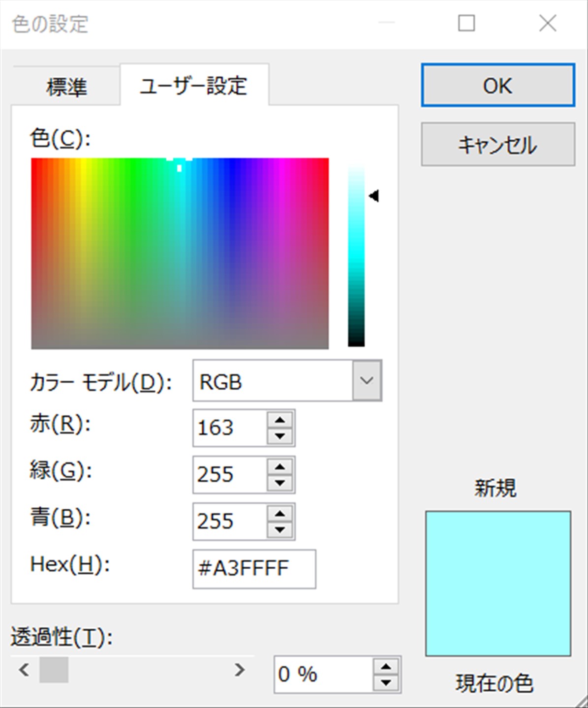588x708 pixels.
Task: Switch to the 標準 tab
Action: (x=66, y=87)
